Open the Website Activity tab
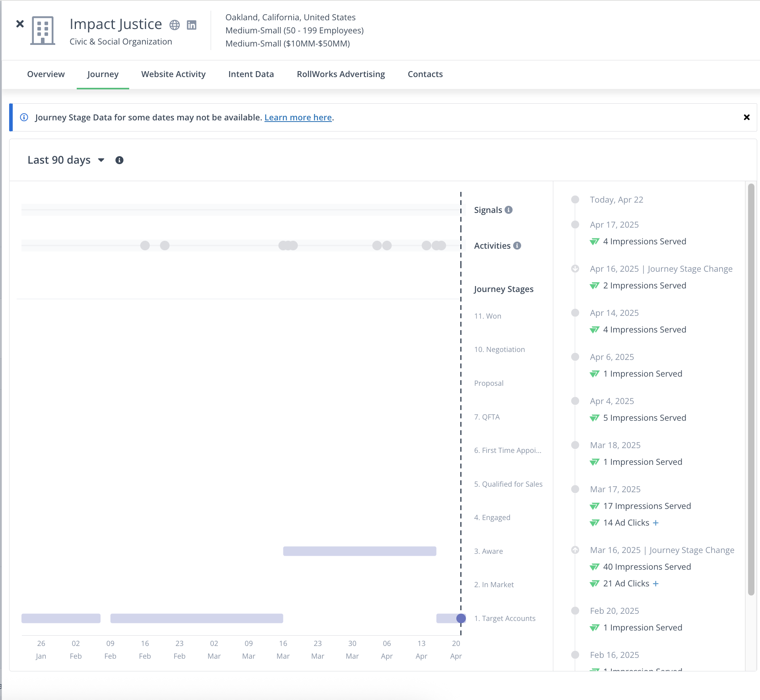The image size is (760, 700). click(x=173, y=74)
